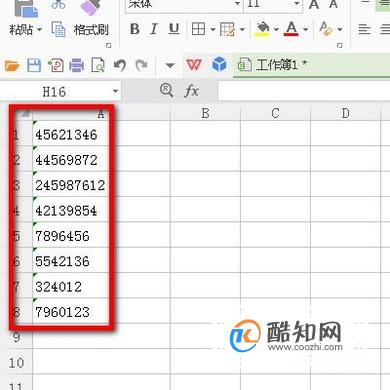
Task: Toggle bold formatting
Action: 135,29
